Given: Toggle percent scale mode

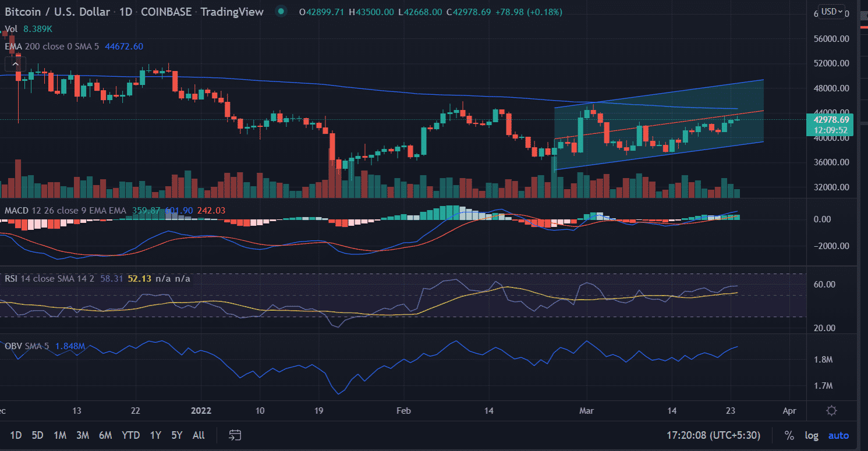Looking at the screenshot, I should click(x=789, y=435).
